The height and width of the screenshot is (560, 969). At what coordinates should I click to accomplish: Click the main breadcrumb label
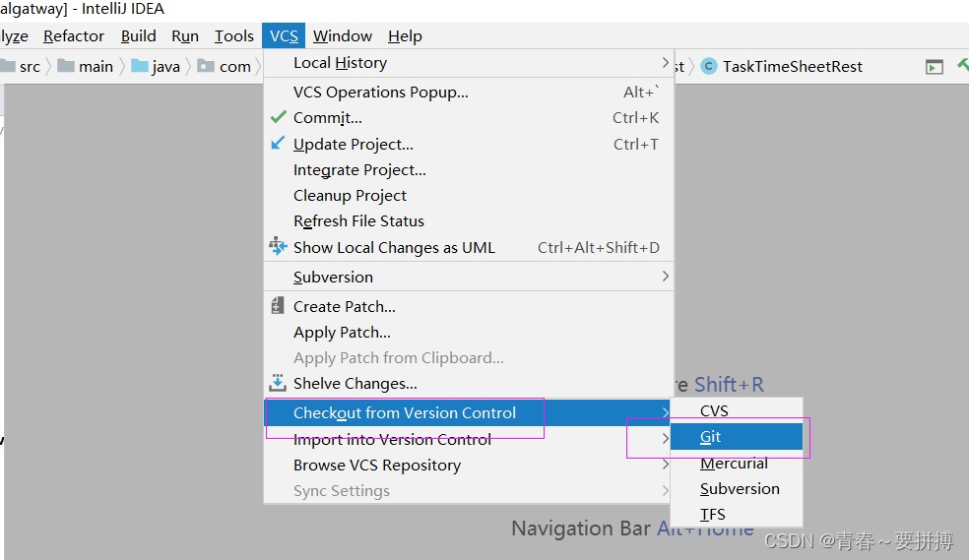(x=96, y=67)
